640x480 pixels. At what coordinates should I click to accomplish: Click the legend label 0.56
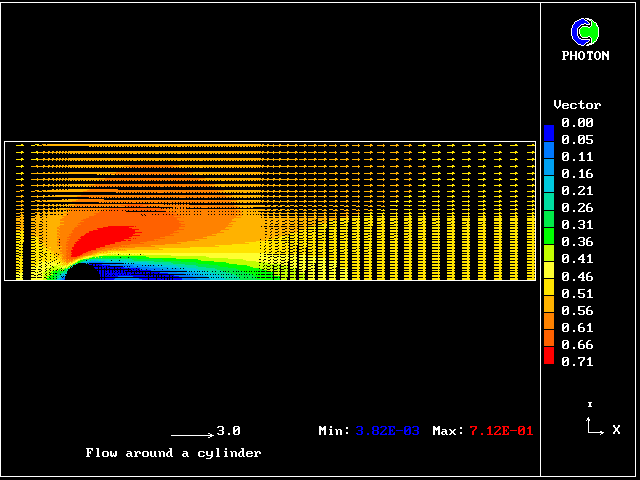click(577, 311)
